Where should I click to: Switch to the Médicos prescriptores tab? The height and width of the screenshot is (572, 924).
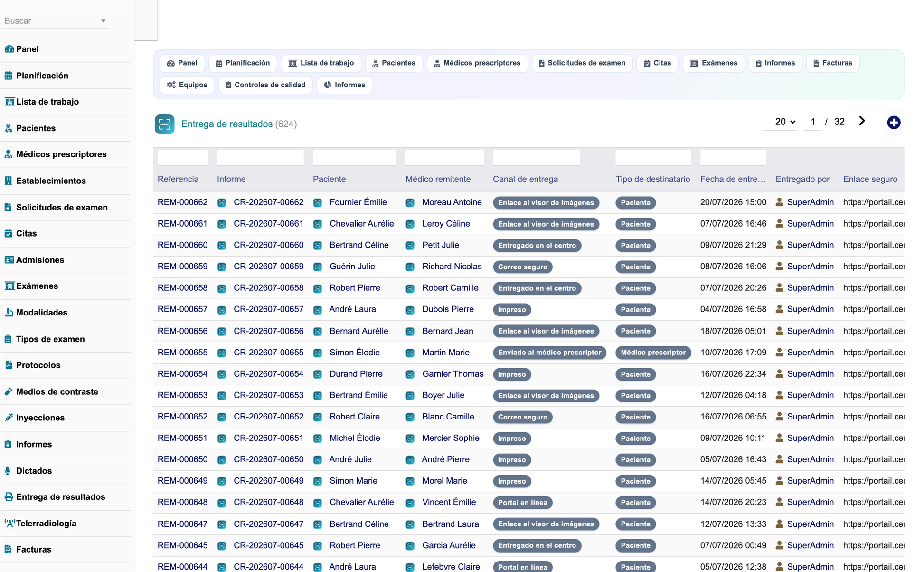pos(477,63)
